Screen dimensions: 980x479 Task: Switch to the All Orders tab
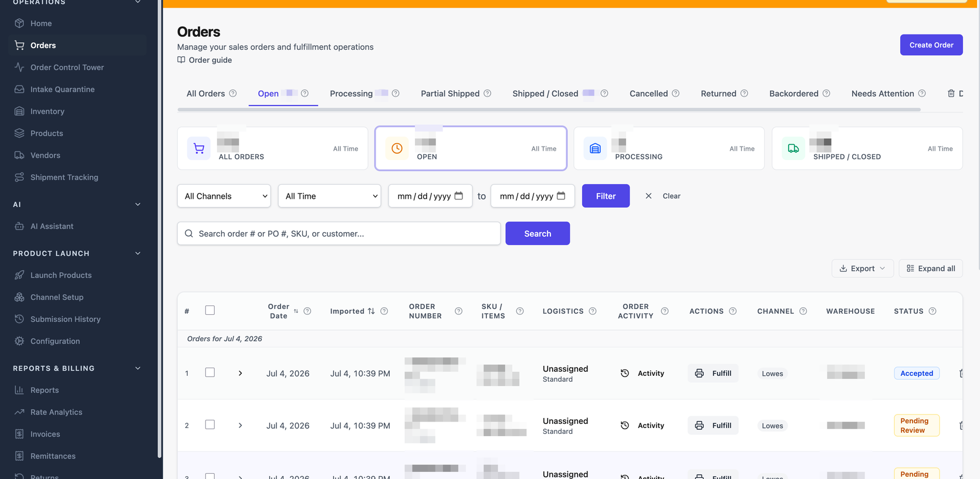pos(206,93)
